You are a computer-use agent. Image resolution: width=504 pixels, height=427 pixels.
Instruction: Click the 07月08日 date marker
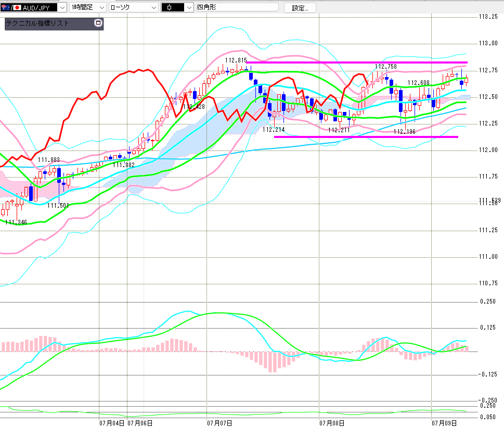click(332, 423)
